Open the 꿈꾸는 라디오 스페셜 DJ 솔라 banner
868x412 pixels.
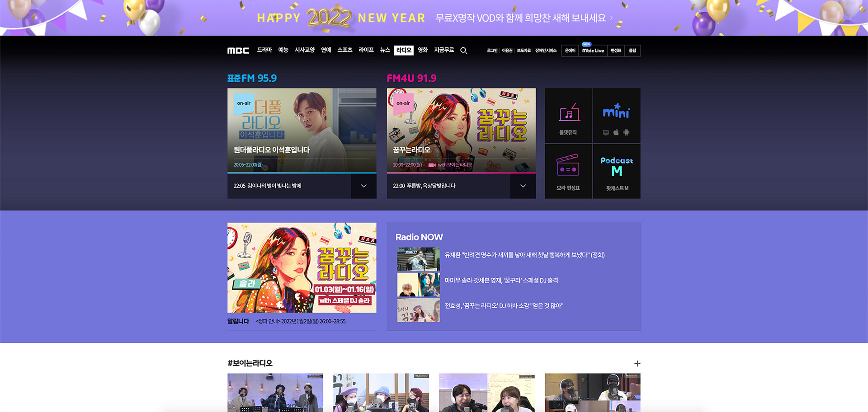302,267
